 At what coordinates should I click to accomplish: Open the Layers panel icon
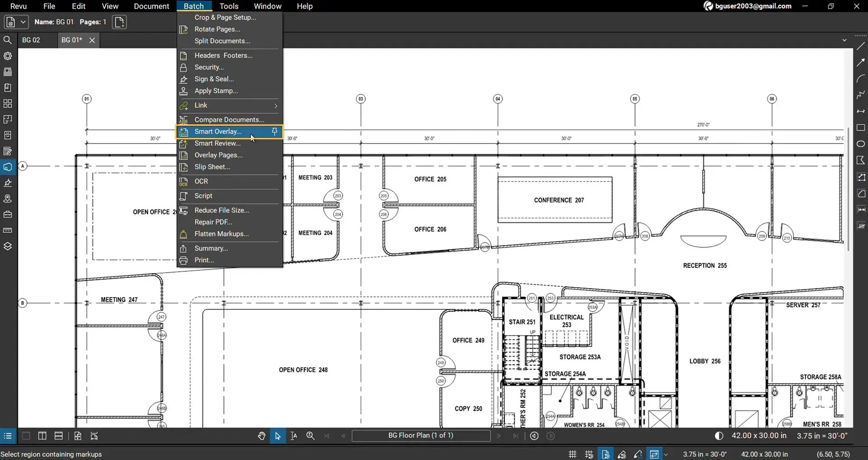[x=8, y=246]
